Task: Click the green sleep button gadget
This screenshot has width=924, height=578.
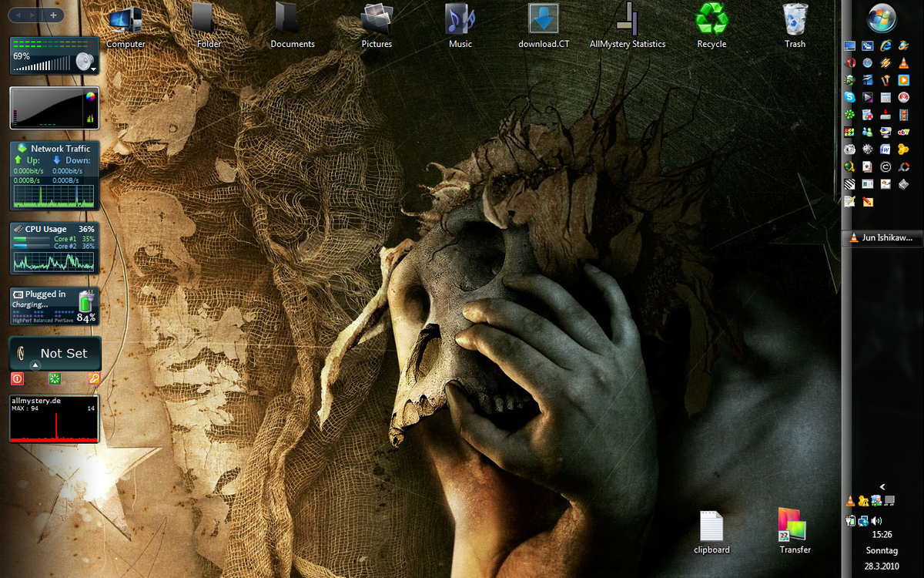Action: point(55,378)
